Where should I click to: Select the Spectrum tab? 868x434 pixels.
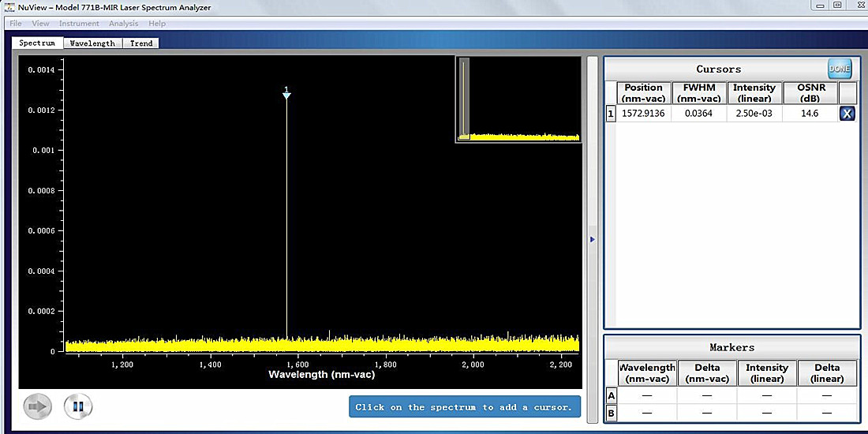[37, 43]
